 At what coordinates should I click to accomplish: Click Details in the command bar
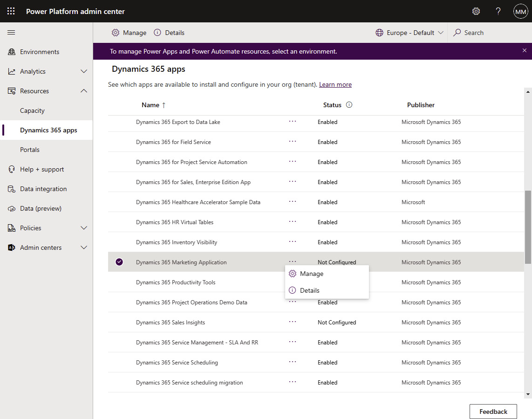pyautogui.click(x=169, y=33)
